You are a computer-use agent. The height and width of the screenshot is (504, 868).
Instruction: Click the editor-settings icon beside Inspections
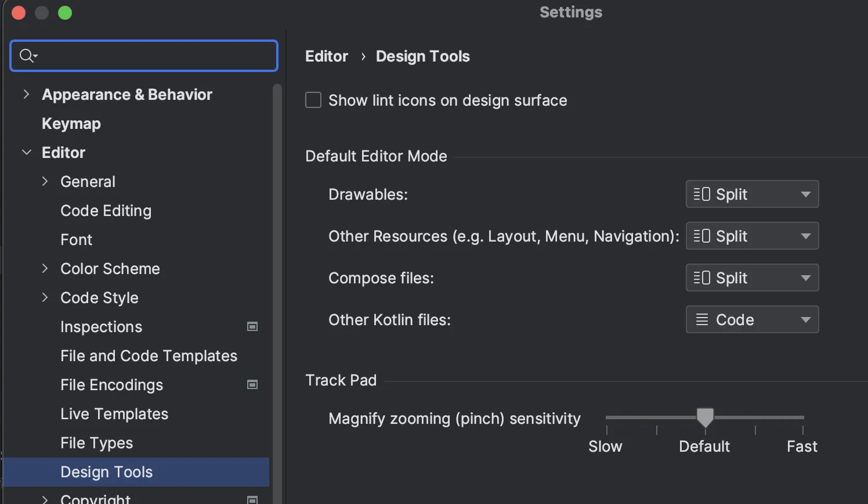[x=252, y=326]
